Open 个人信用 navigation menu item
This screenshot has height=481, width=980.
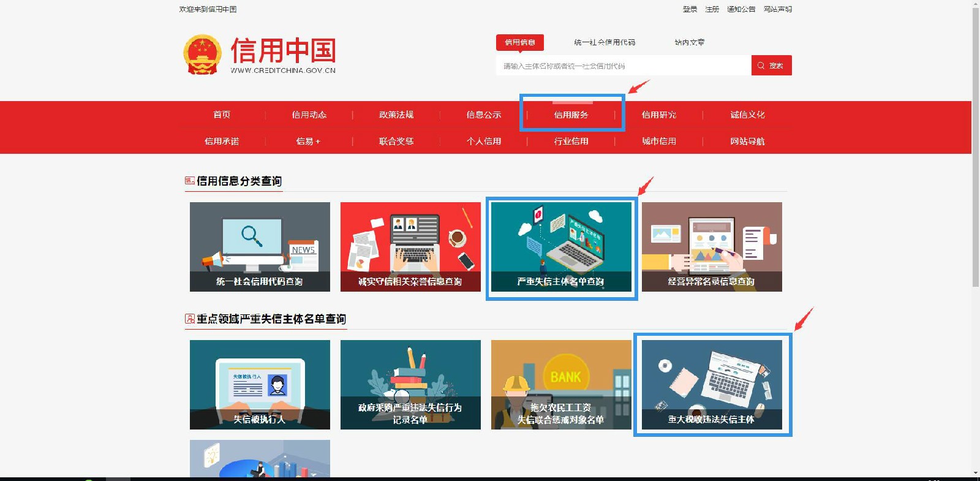pyautogui.click(x=483, y=142)
